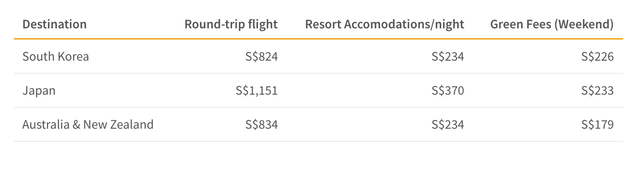The height and width of the screenshot is (171, 644).
Task: Click the Destination column header
Action: tap(54, 24)
